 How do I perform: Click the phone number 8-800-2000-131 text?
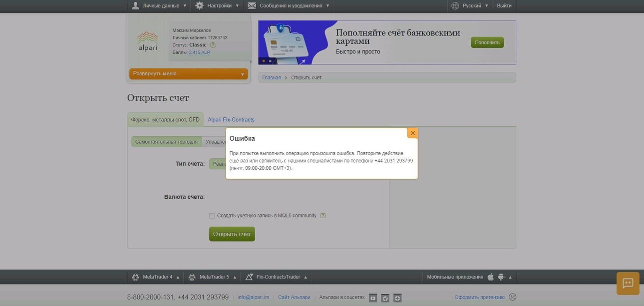pos(150,297)
